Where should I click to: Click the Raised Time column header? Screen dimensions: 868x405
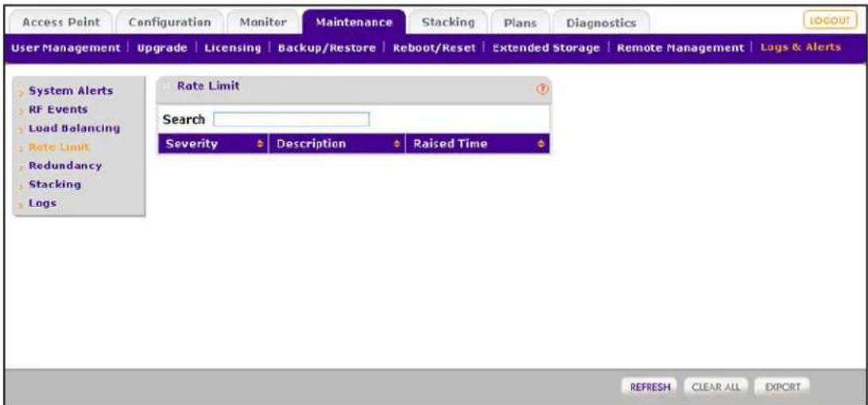point(478,144)
